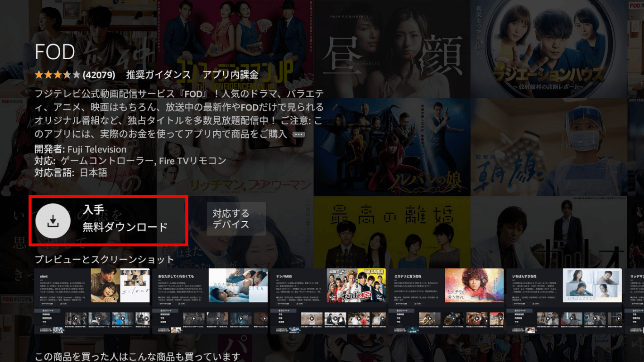Click the 入手 無料ダウンロード download button
Viewport: 644px width, 362px height.
(x=108, y=221)
